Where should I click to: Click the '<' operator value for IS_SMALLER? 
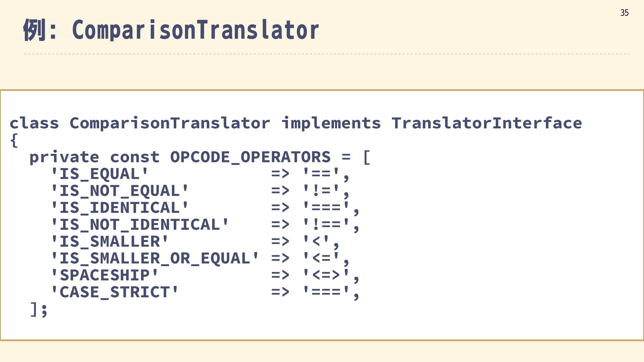[x=316, y=242]
